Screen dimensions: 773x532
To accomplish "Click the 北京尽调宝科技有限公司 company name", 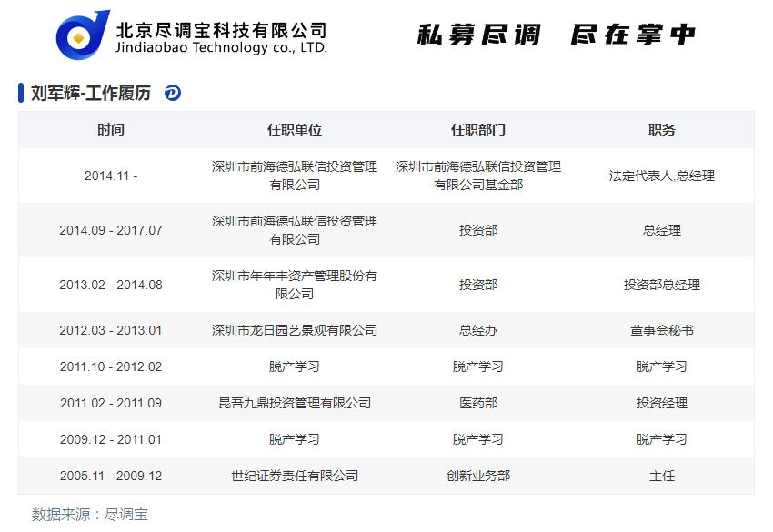I will 221,30.
